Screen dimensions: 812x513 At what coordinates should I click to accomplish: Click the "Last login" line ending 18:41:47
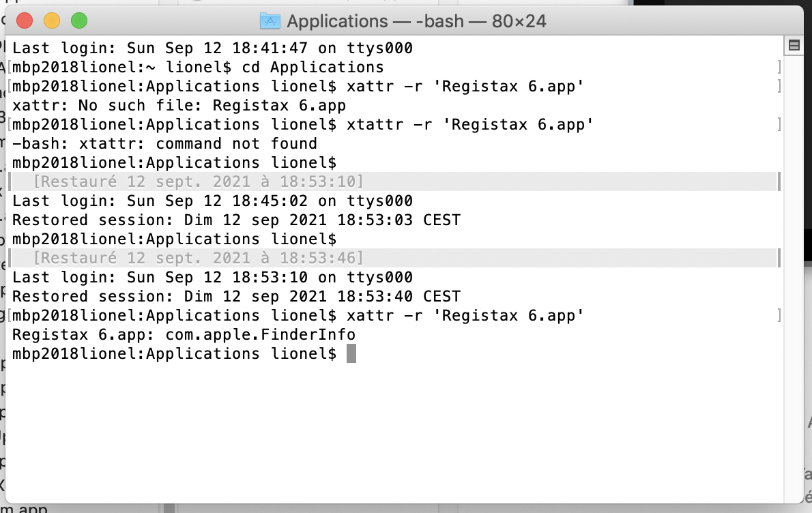pos(212,48)
